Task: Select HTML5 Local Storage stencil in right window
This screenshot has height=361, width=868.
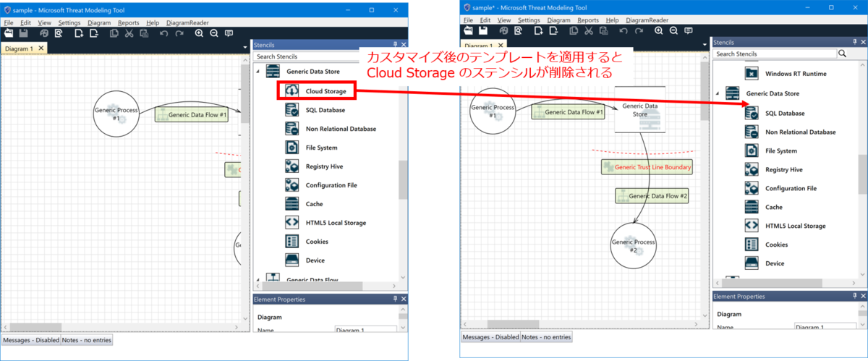Action: click(786, 226)
